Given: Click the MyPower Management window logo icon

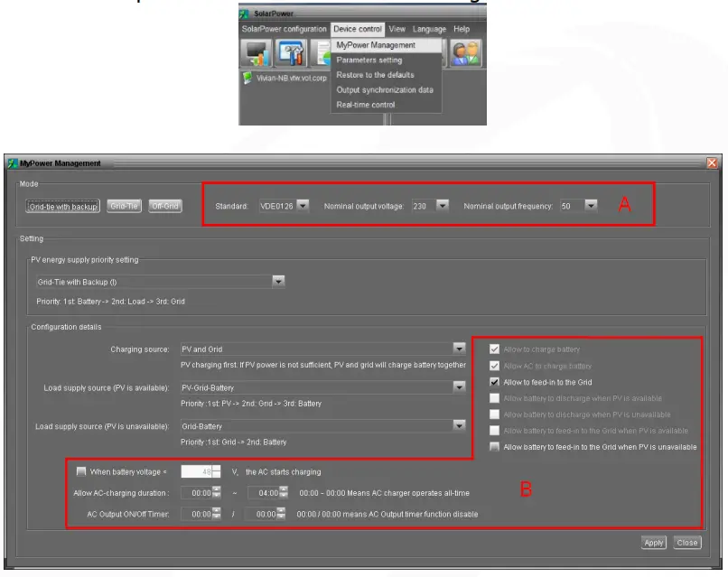Looking at the screenshot, I should tap(13, 163).
